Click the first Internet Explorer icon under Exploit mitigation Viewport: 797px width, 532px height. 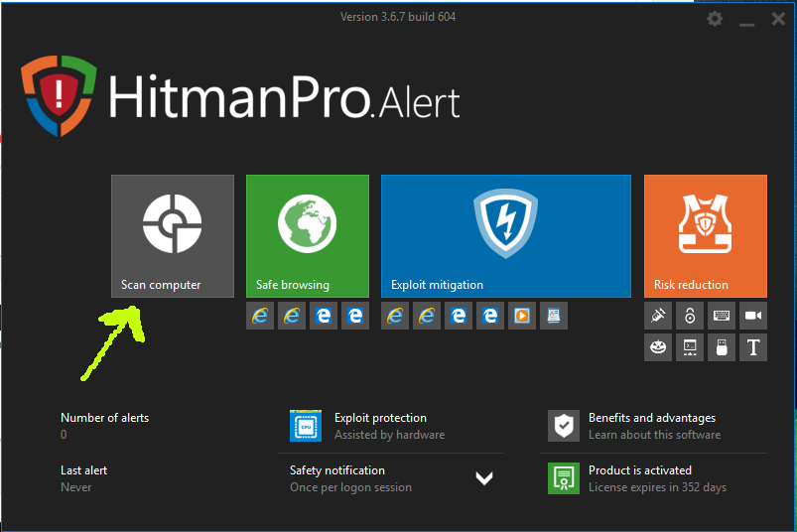point(395,316)
